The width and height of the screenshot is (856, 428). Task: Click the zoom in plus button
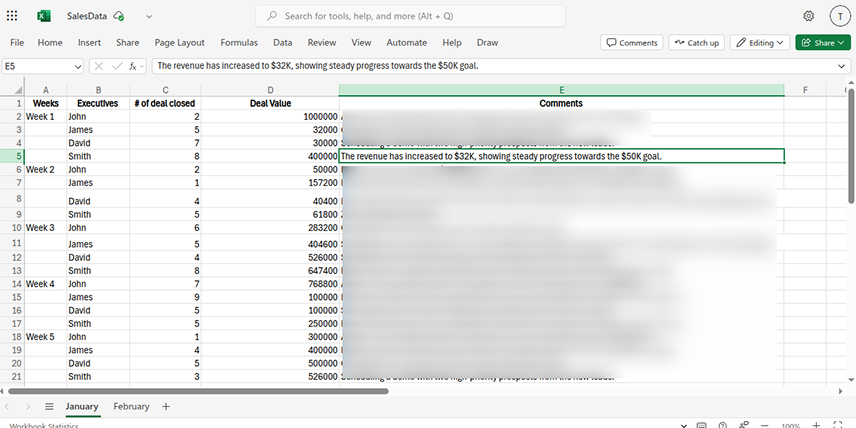(816, 425)
